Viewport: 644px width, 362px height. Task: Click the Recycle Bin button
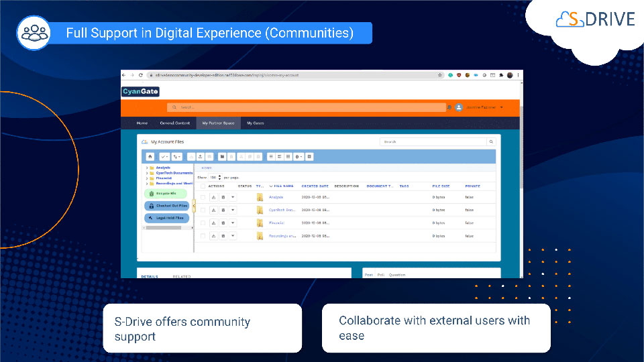click(166, 193)
